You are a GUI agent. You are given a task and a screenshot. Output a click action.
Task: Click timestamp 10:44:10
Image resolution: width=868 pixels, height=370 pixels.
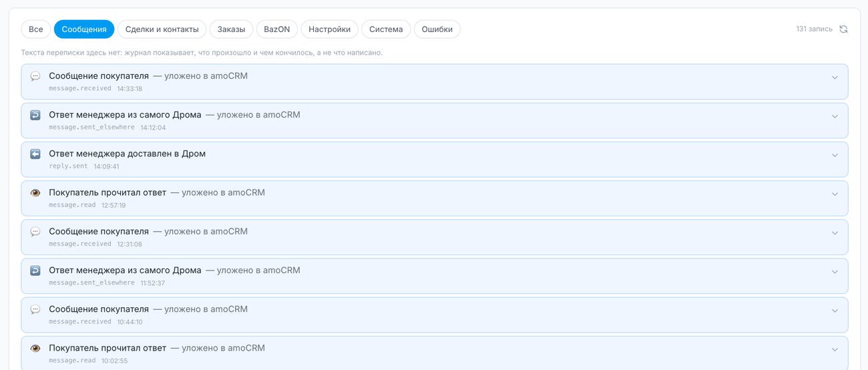point(130,322)
